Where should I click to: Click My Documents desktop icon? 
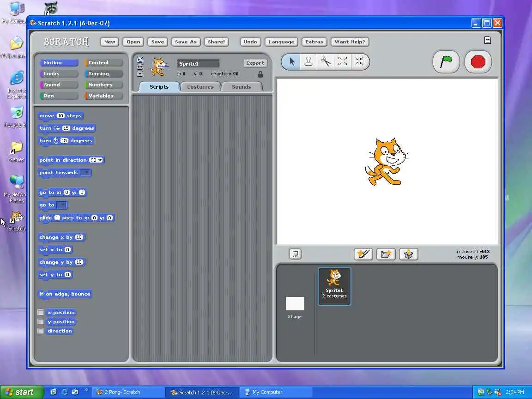(x=15, y=48)
